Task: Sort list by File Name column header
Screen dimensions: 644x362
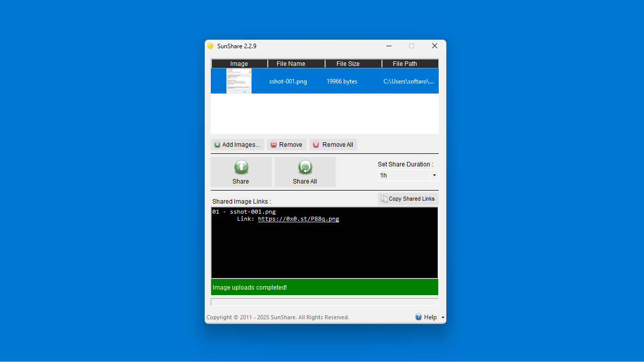Action: coord(291,64)
